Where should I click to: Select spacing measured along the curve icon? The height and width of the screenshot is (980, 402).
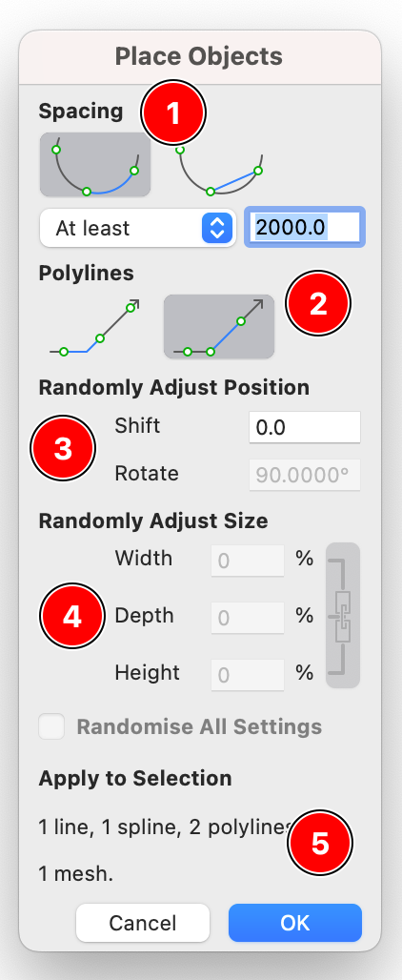pos(95,164)
